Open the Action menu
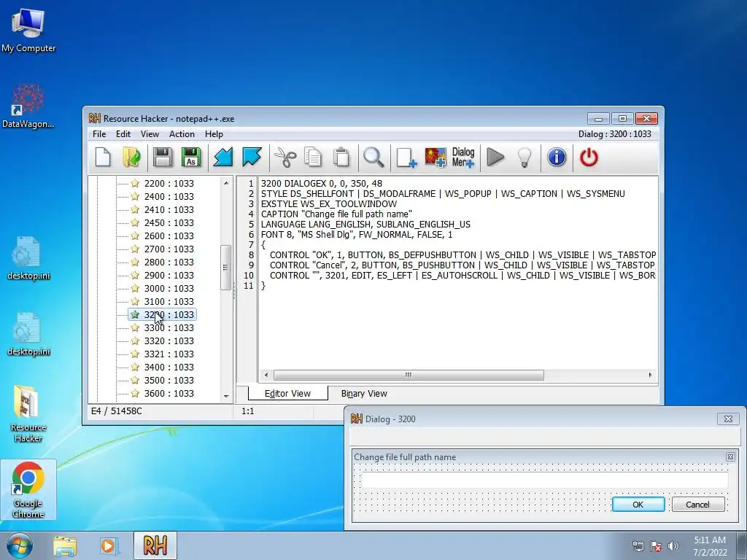This screenshot has width=747, height=560. (x=182, y=134)
